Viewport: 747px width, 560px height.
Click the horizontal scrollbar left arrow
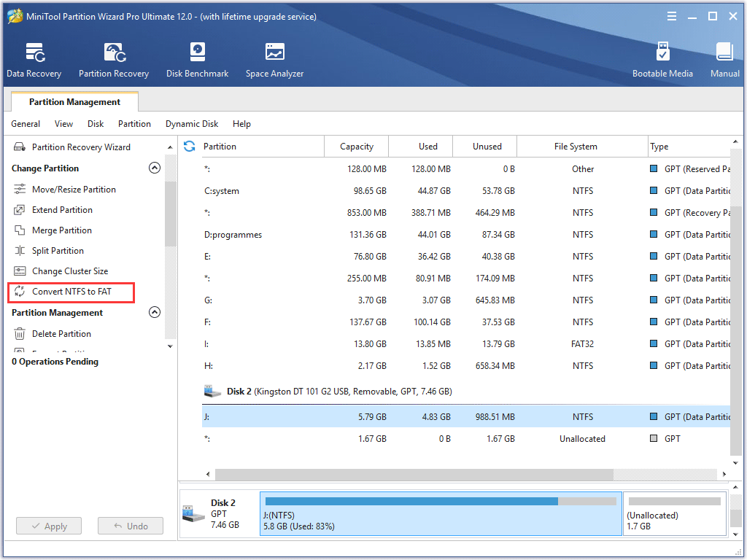(208, 474)
